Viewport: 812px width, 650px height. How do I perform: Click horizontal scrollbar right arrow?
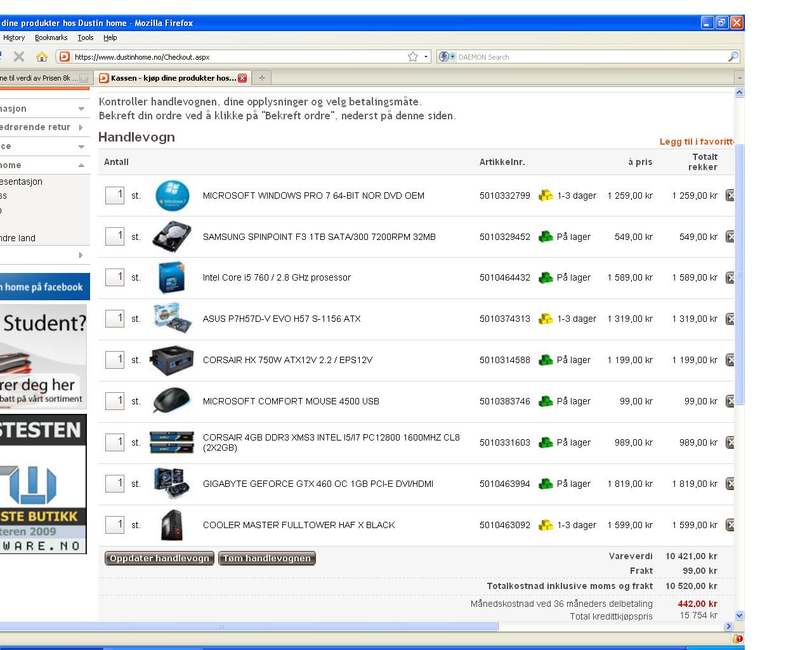728,626
